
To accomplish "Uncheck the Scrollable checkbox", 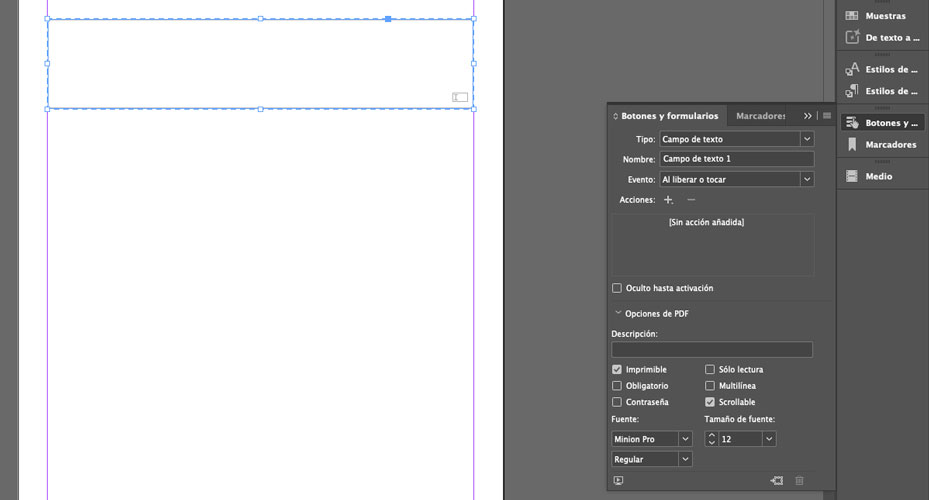I will pyautogui.click(x=710, y=402).
